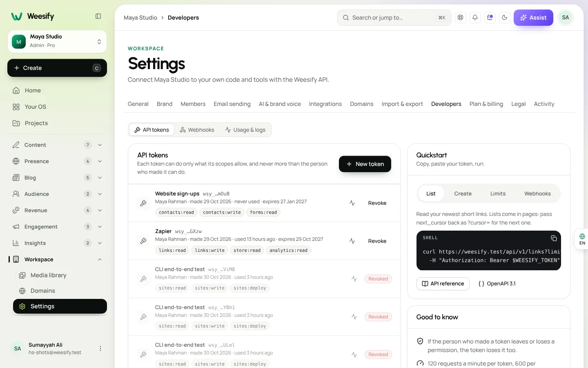
Task: Revoke the Website sign-ups token
Action: click(x=377, y=203)
